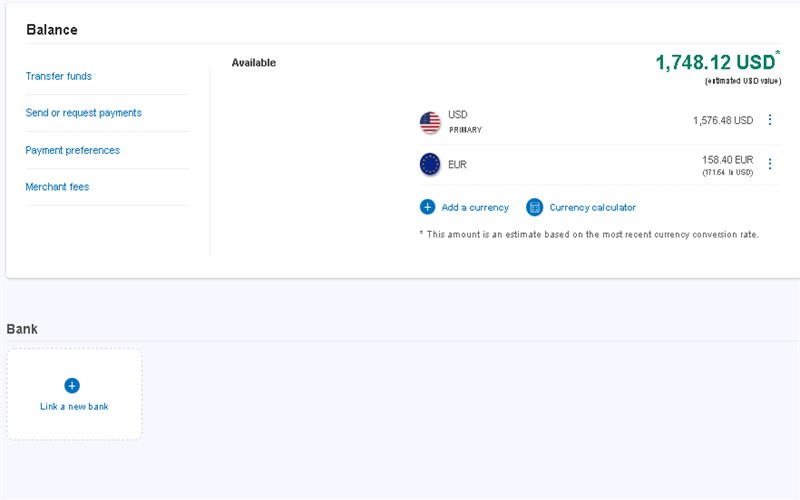Select Link a new bank
This screenshot has height=500, width=800.
tap(74, 407)
